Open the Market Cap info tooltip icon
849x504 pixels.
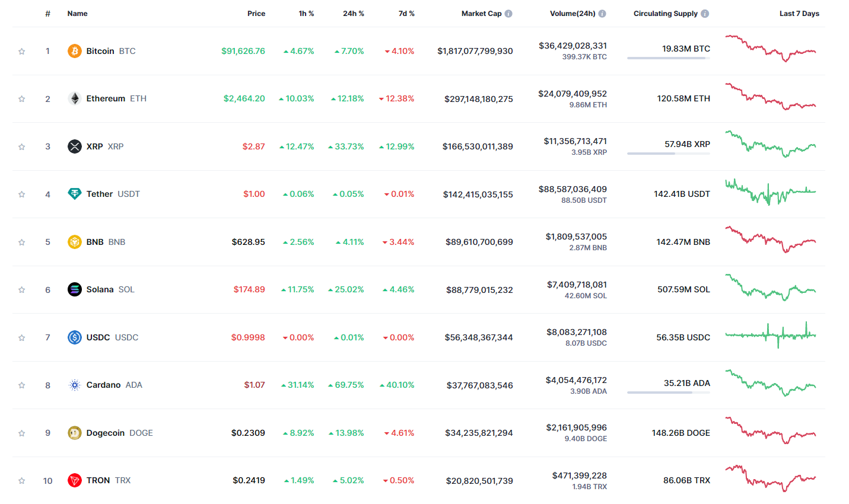click(508, 14)
